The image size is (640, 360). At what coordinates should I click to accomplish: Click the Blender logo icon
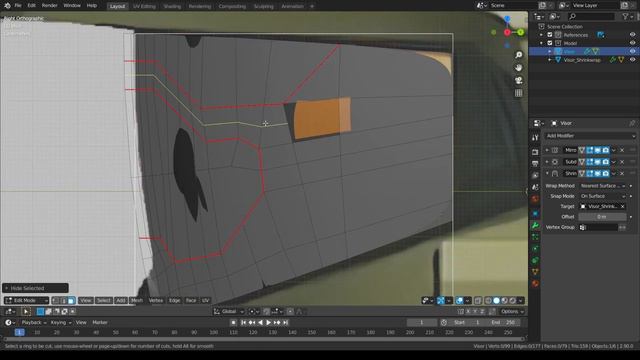(x=7, y=6)
